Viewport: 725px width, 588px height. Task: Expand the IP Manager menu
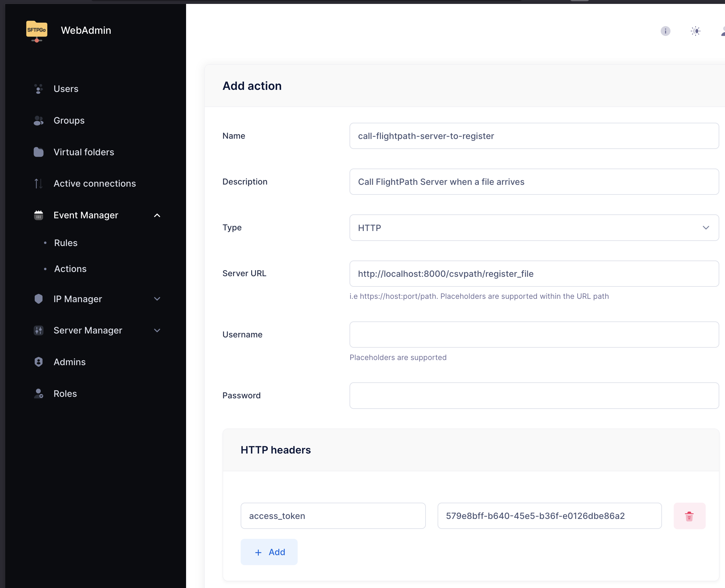[157, 299]
